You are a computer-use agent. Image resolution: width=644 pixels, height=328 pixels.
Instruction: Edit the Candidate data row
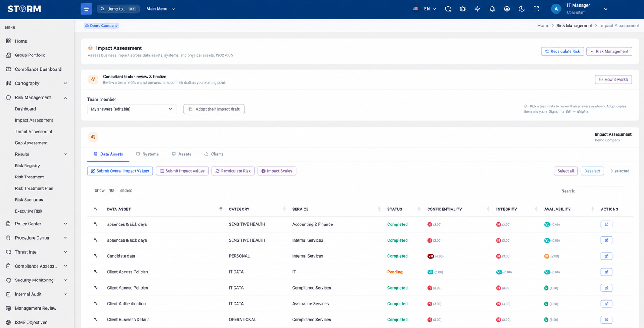pyautogui.click(x=606, y=256)
